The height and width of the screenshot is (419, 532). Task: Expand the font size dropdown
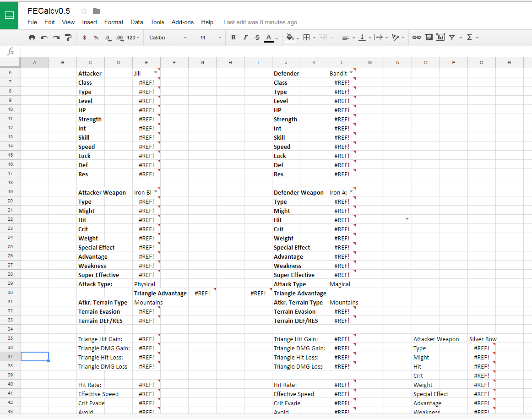point(219,38)
